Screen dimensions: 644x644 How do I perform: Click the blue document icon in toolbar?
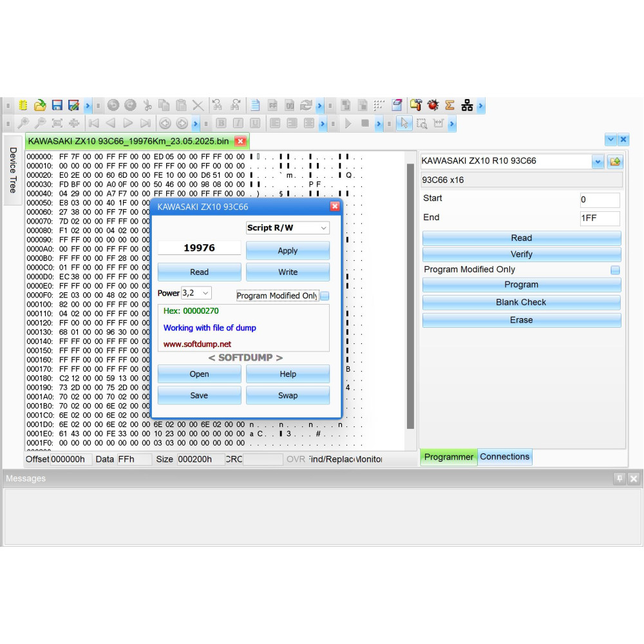(255, 106)
